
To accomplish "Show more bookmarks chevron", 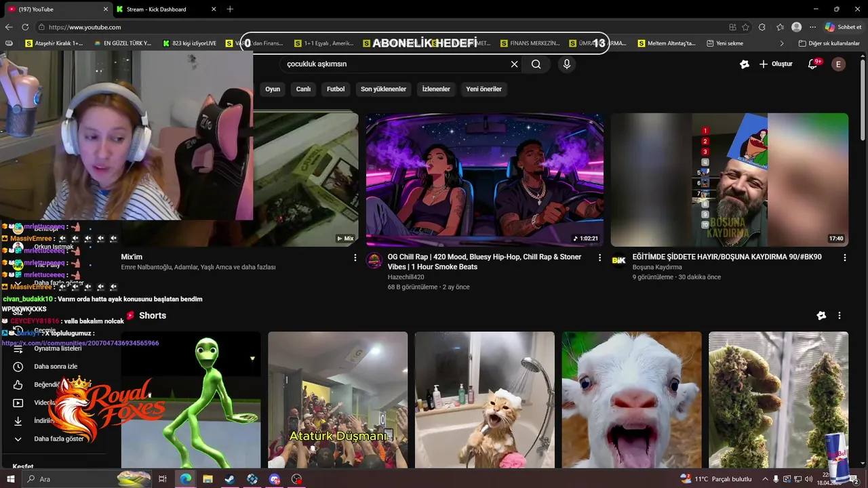I will 782,43.
